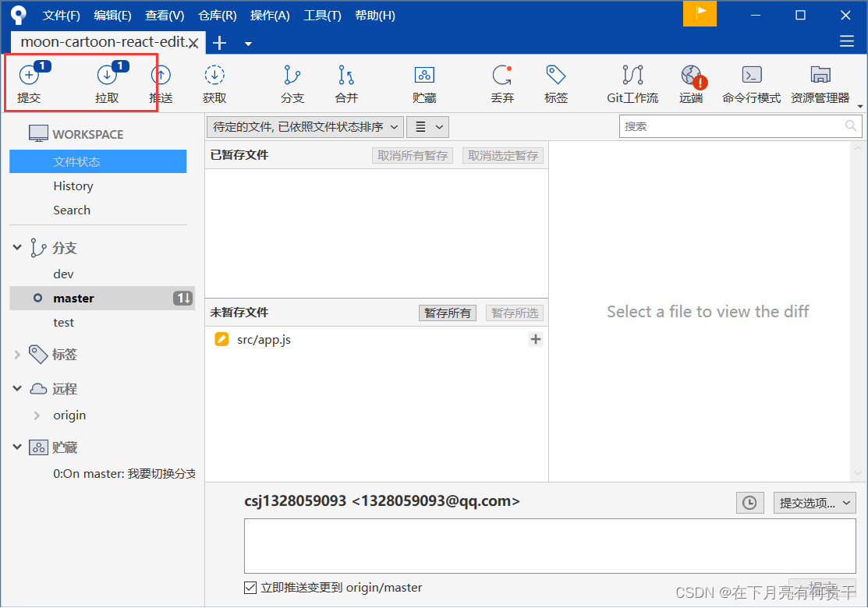Open the Repository (仓库) menu

click(x=217, y=16)
